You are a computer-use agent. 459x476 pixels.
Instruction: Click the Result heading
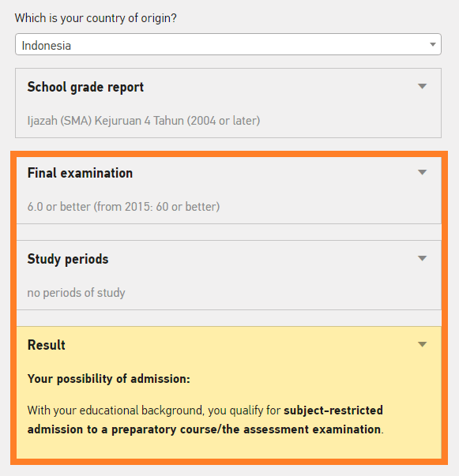click(x=46, y=345)
